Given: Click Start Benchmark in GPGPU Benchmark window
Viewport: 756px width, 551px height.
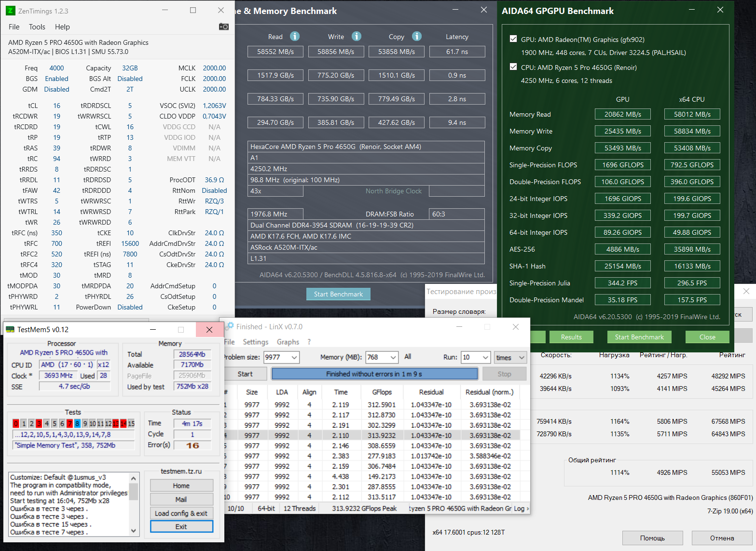Looking at the screenshot, I should tap(639, 337).
